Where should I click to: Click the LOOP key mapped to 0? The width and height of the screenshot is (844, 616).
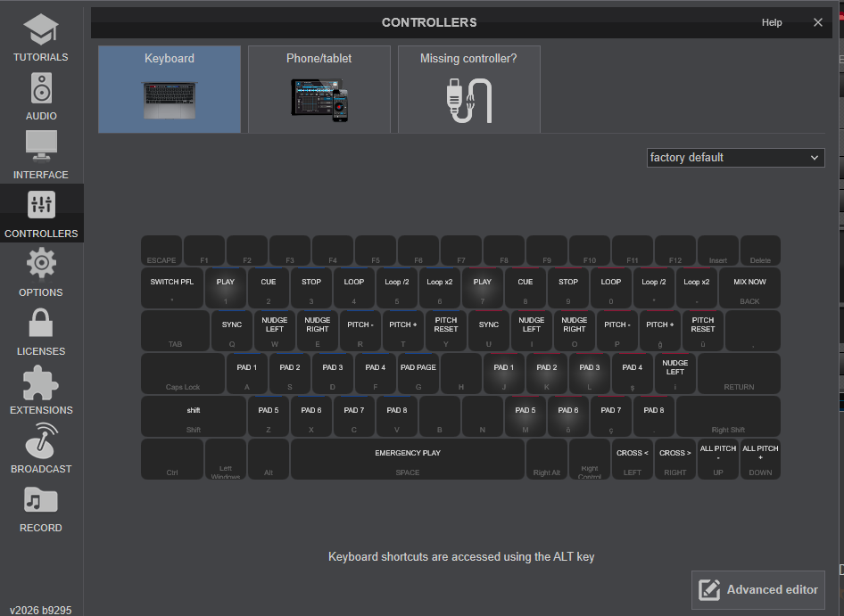pyautogui.click(x=611, y=288)
